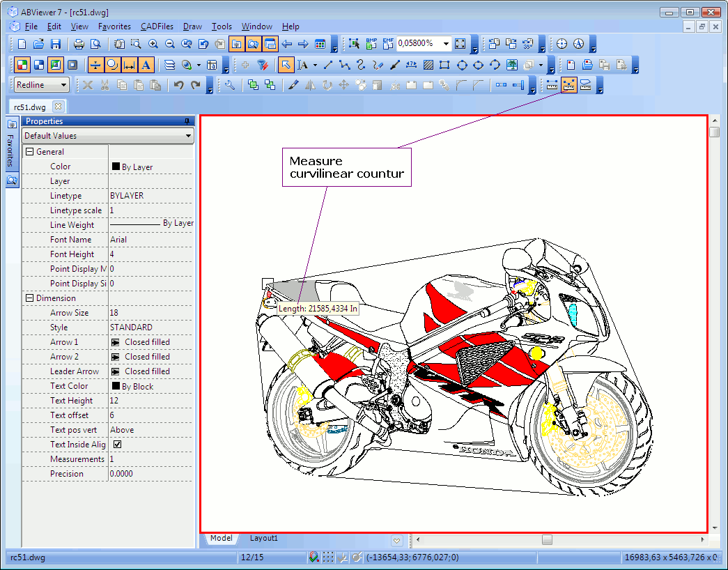728x570 pixels.
Task: Click the Text Color By Block swatch
Action: [x=116, y=385]
